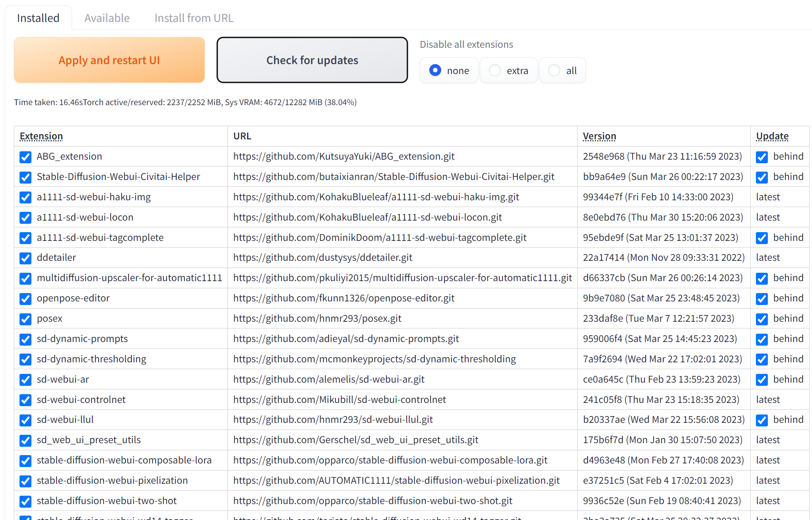812x520 pixels.
Task: Toggle the sd-webui-controlnet extension checkbox
Action: point(25,400)
